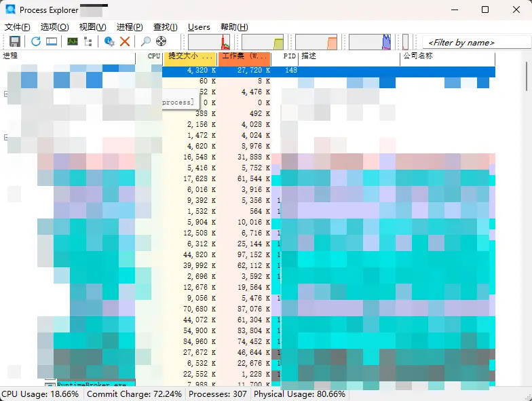
Task: Sort by the CPU column header
Action: 149,58
